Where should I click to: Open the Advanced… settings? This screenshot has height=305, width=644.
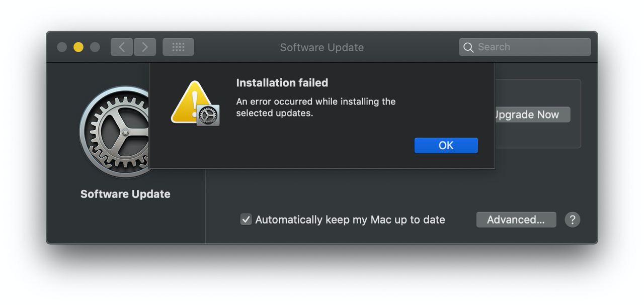516,220
